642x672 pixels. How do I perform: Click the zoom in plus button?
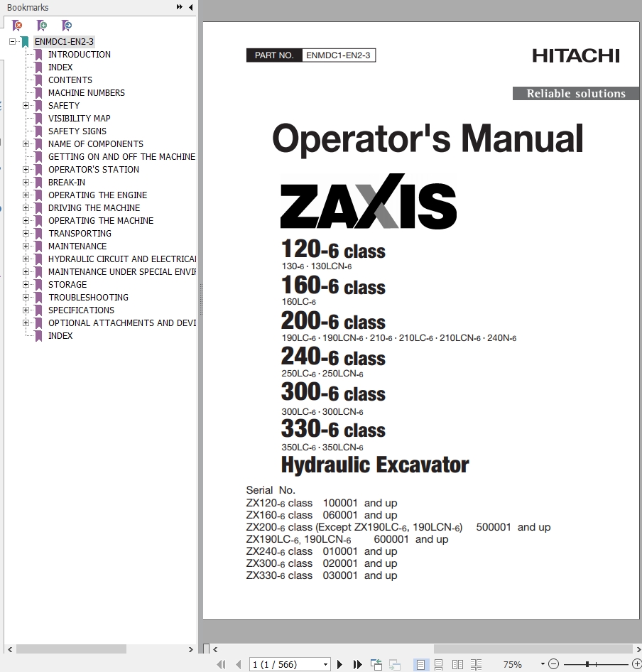[637, 664]
